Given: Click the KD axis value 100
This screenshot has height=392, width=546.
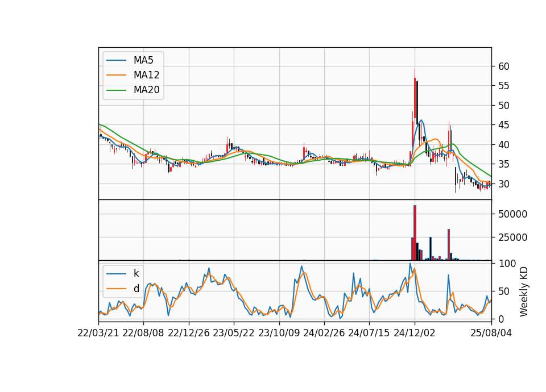Looking at the screenshot, I should point(507,264).
